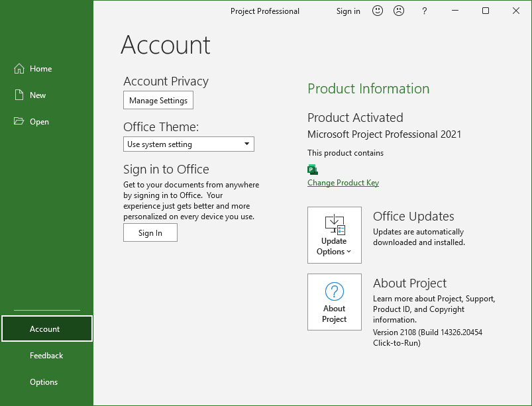Click the Project Professional window title
532x406 pixels.
tap(265, 11)
